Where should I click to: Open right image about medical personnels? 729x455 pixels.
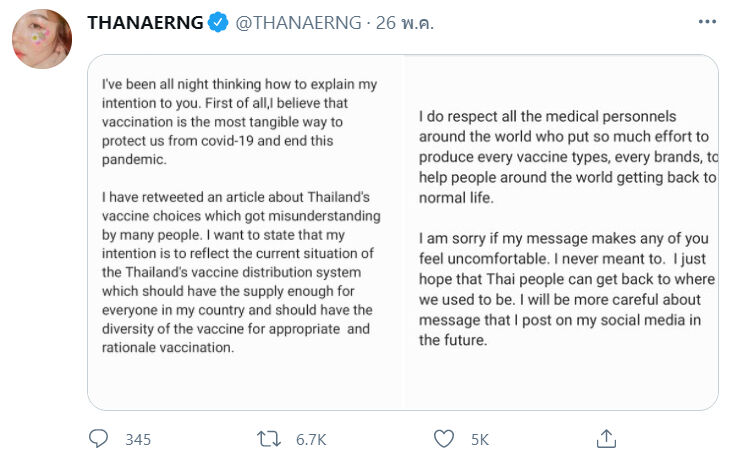(561, 232)
